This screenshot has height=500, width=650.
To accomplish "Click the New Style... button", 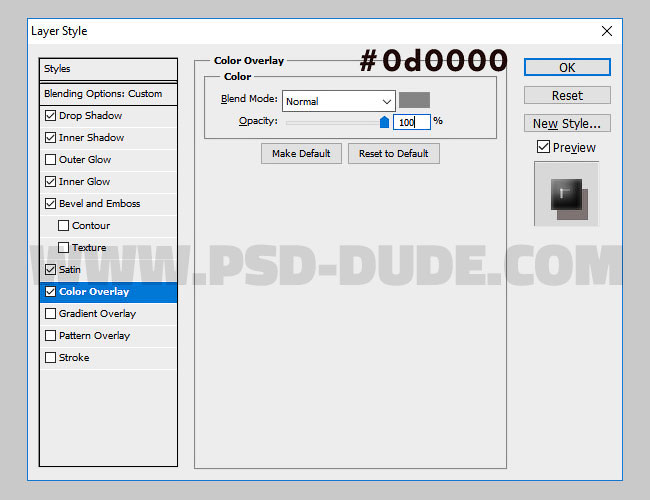I will (567, 123).
